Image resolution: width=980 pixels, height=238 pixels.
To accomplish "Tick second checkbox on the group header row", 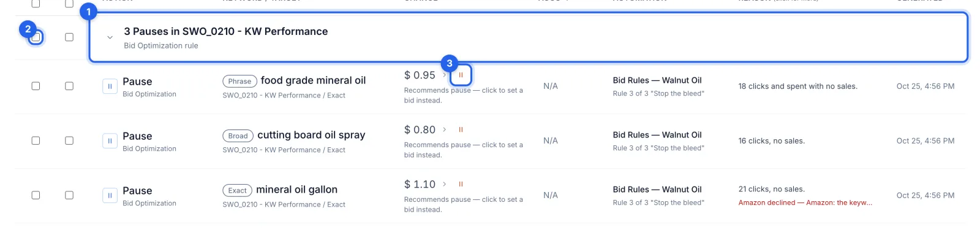I will (x=69, y=37).
